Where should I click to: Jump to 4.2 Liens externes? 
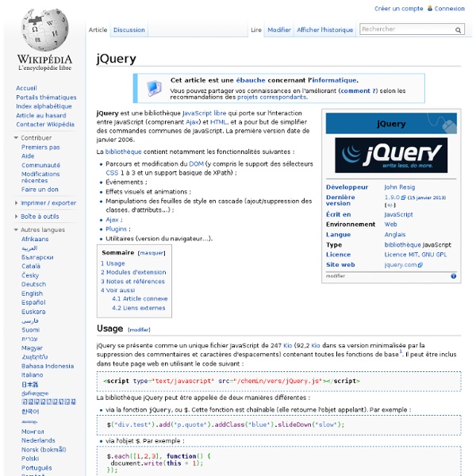click(138, 308)
